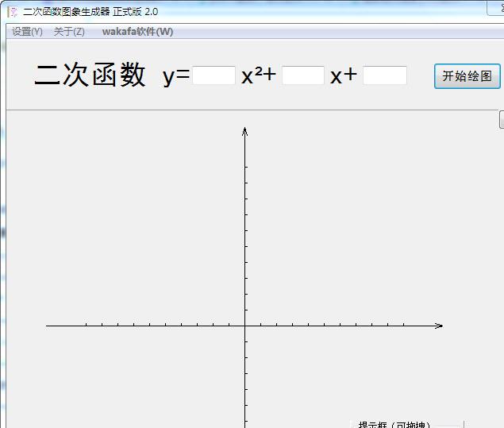Click the window title 二次函数图象生成器
This screenshot has width=504, height=428.
67,12
